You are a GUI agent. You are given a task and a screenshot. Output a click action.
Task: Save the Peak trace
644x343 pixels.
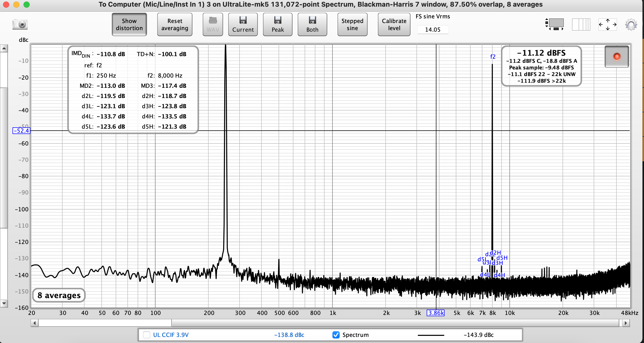(x=278, y=24)
